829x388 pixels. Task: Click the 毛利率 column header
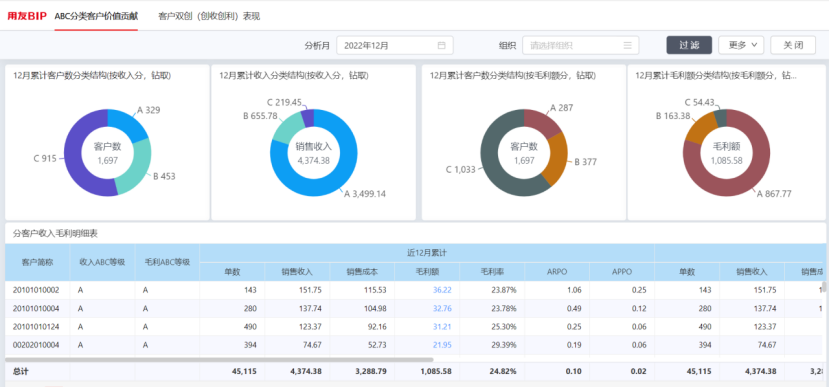492,272
